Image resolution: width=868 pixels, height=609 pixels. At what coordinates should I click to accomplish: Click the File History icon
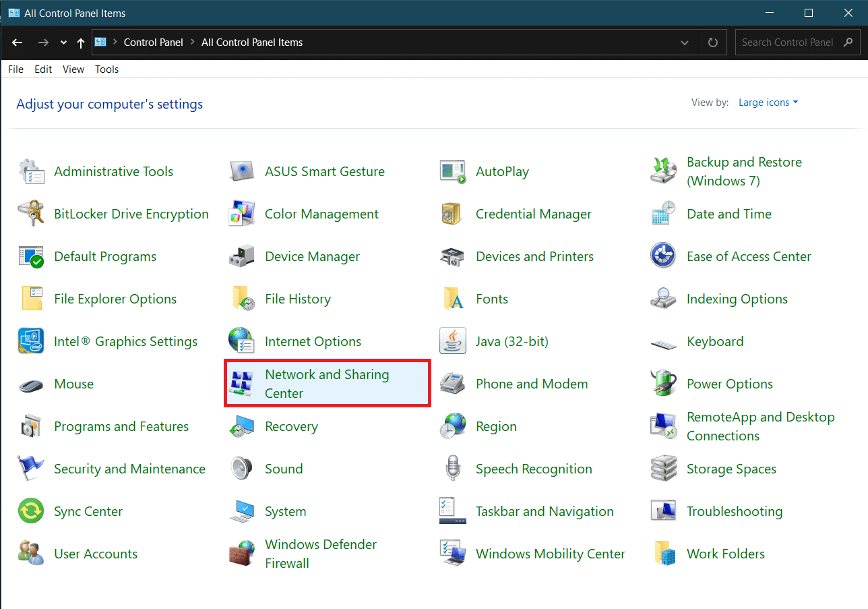click(x=242, y=299)
